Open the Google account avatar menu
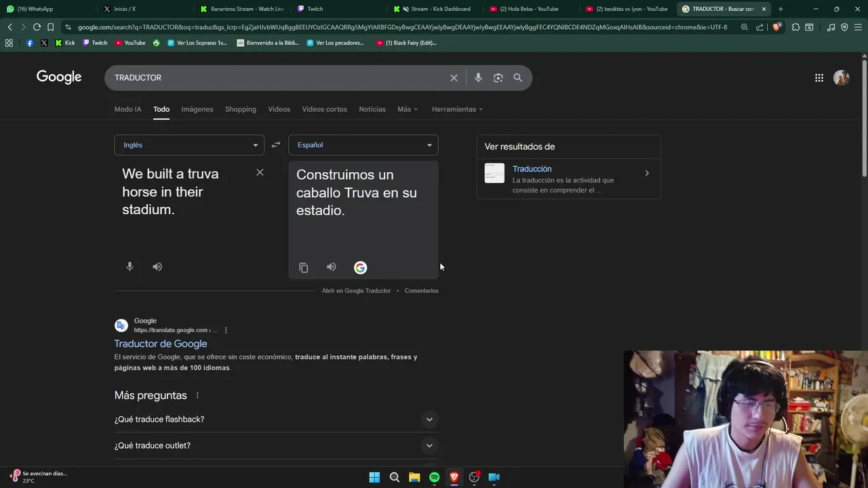Screen dimensions: 868x488 click(842, 78)
